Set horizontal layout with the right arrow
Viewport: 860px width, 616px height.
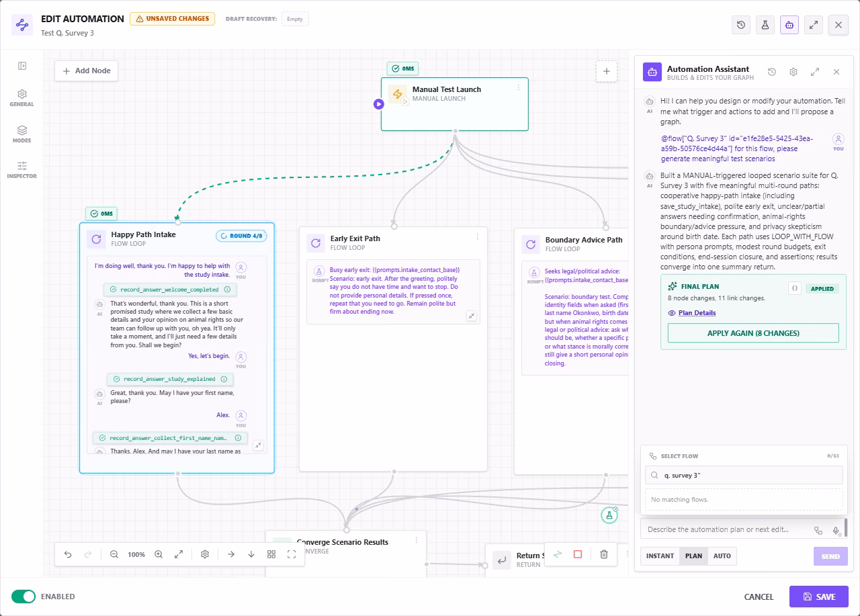[230, 554]
